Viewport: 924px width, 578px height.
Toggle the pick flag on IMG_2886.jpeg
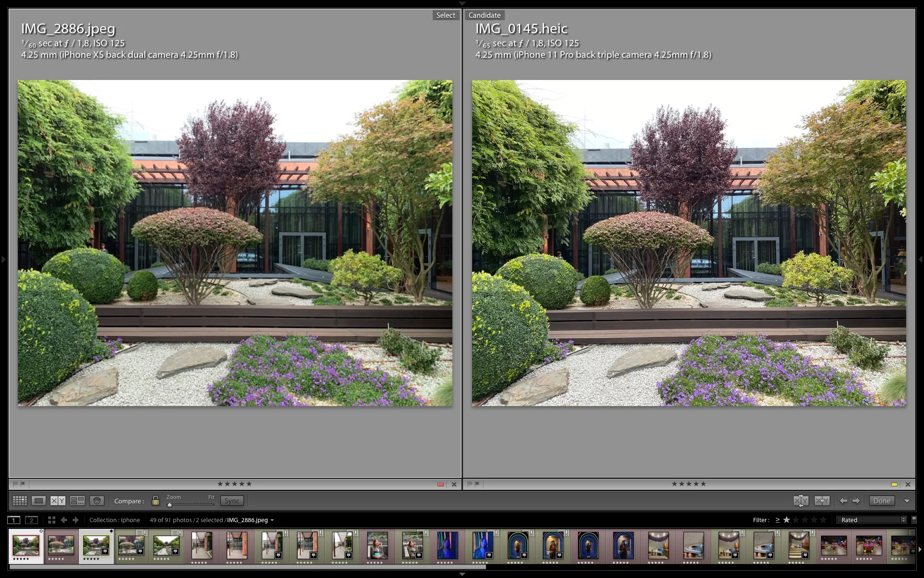[x=15, y=484]
